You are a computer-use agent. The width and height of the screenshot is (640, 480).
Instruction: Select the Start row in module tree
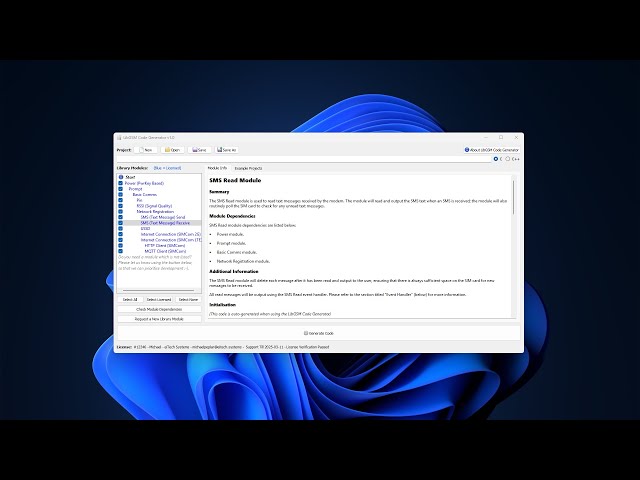130,177
